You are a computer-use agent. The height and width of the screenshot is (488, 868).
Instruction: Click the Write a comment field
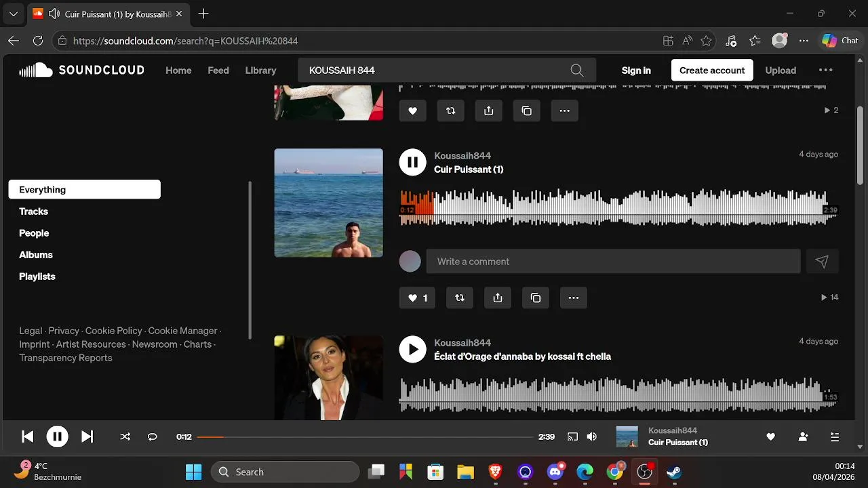tap(613, 262)
